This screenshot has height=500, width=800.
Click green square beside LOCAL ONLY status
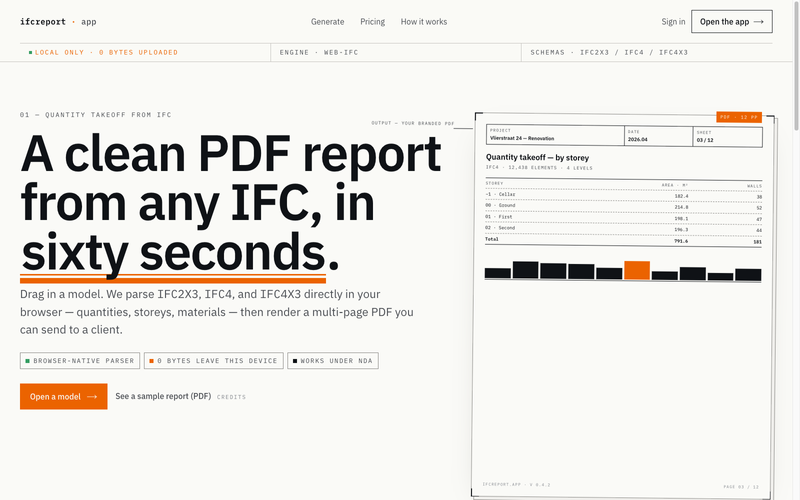click(30, 52)
